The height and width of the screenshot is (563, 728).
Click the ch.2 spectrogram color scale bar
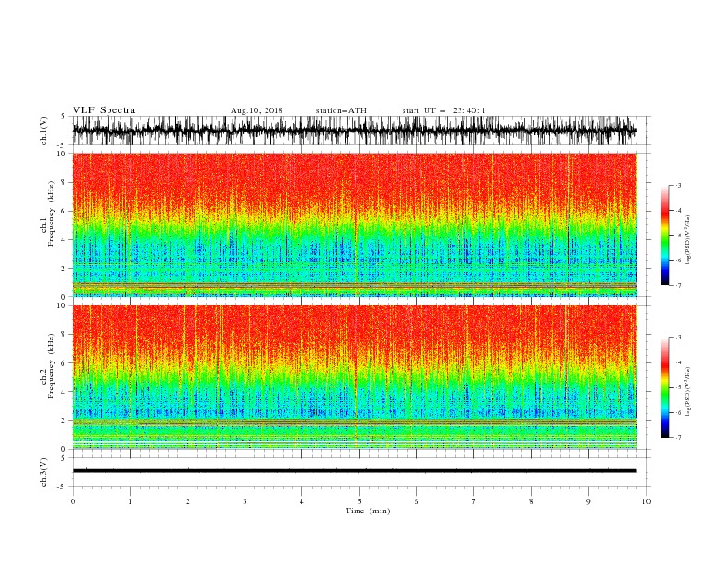(x=665, y=387)
